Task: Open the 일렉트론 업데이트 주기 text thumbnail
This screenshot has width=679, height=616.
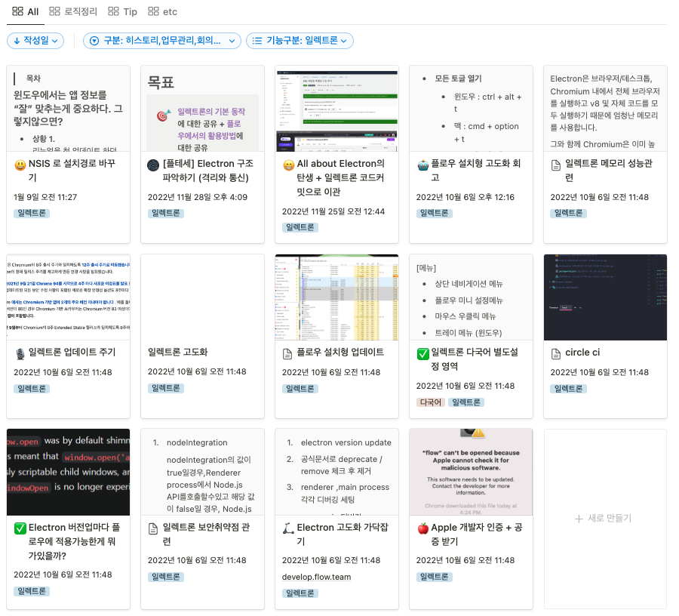Action: point(69,297)
